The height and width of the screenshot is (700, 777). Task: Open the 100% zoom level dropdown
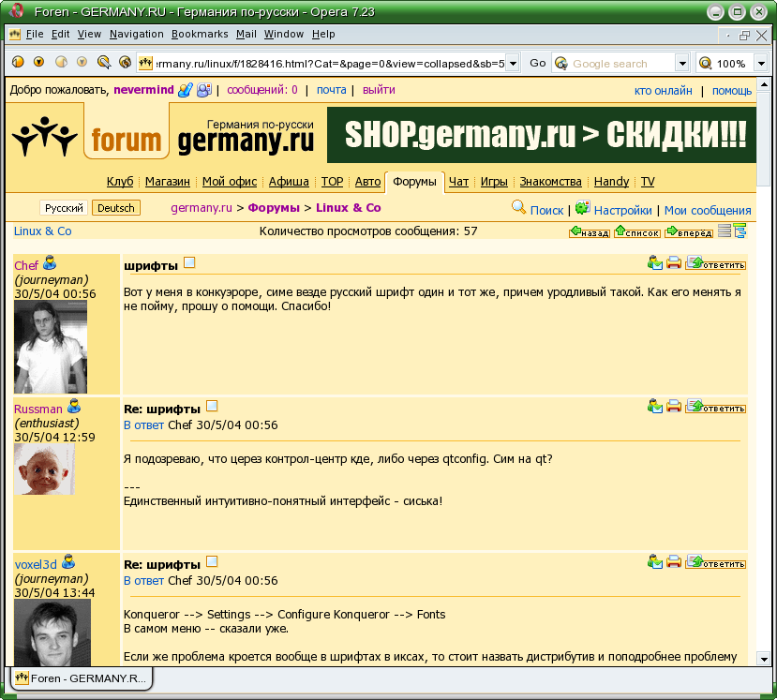[762, 64]
